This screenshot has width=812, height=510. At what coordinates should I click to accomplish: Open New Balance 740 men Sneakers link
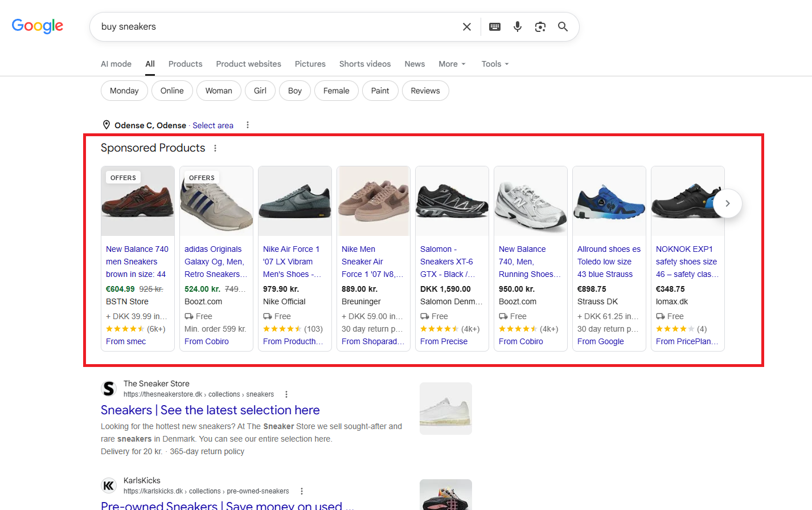click(137, 262)
